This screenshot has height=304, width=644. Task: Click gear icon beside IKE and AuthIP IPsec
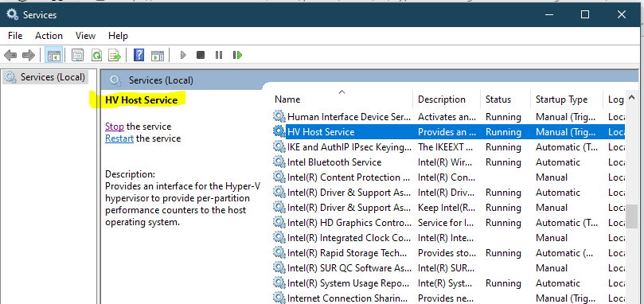[x=279, y=146]
